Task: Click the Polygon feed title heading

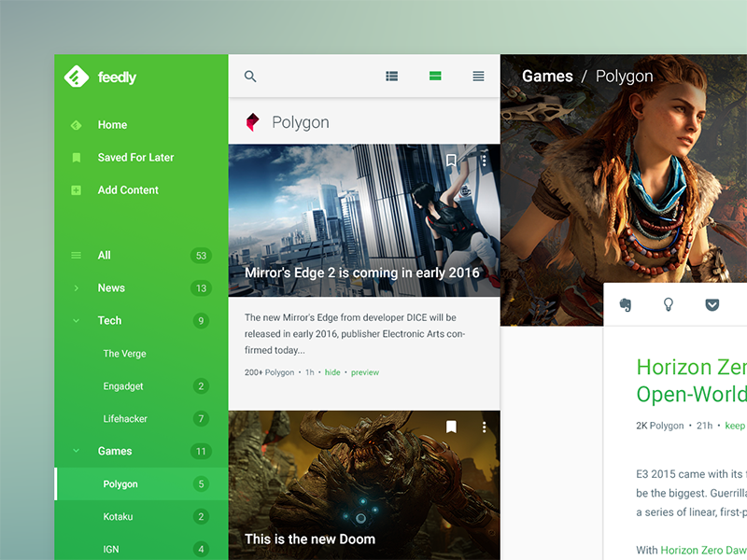Action: (301, 122)
